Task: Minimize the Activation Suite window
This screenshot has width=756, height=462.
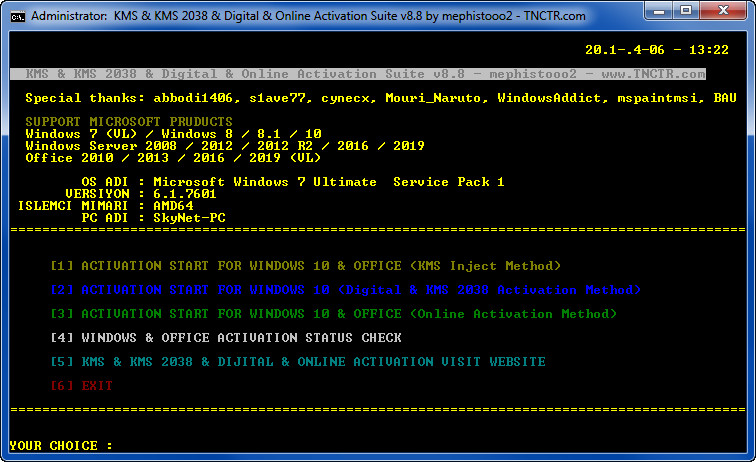Action: tap(660, 11)
